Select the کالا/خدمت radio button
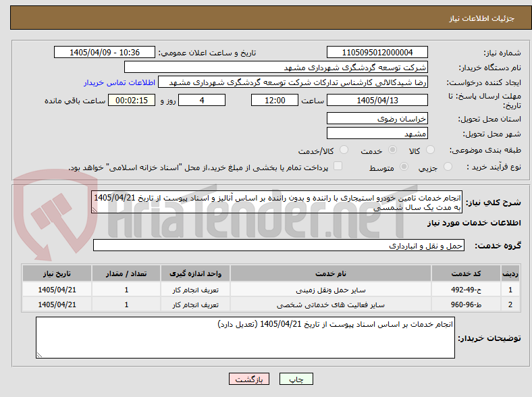 [344, 150]
